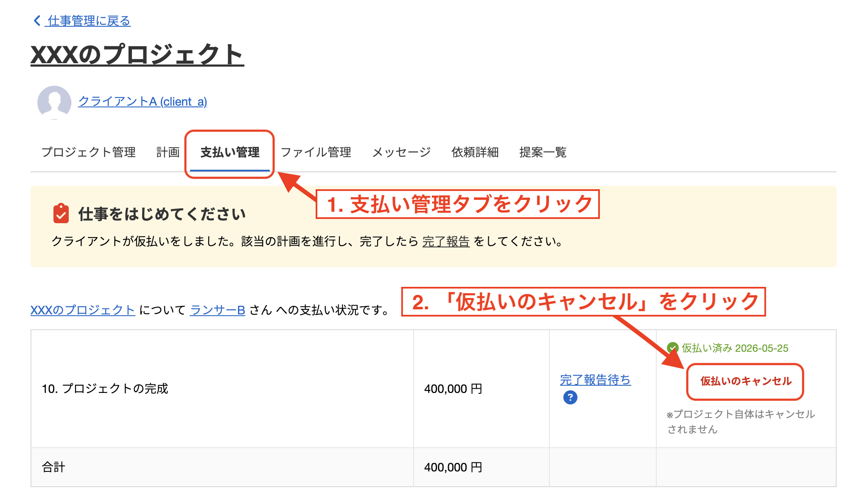Click the 400,000 円 total in the 合計 row

click(453, 467)
